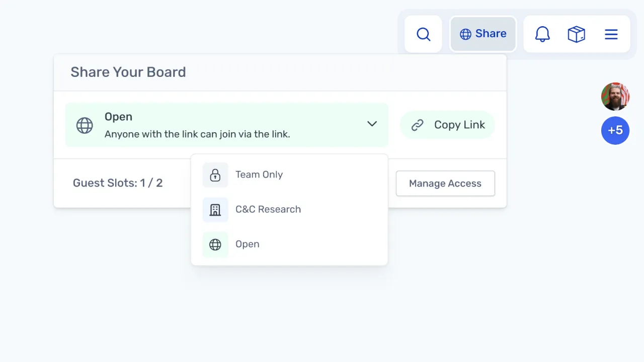Collapse the access dropdown using the chevron arrow
The height and width of the screenshot is (362, 644).
[372, 124]
